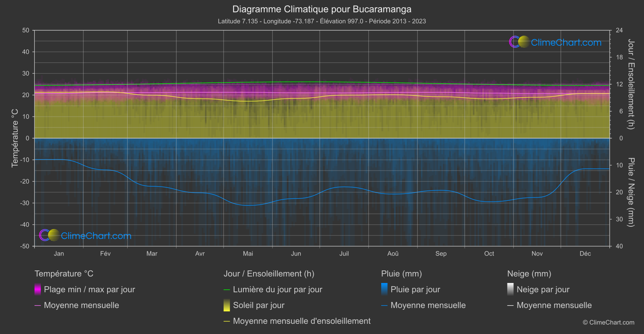Click the 'Avr' month label on x-axis
This screenshot has width=644, height=334.
pyautogui.click(x=200, y=253)
